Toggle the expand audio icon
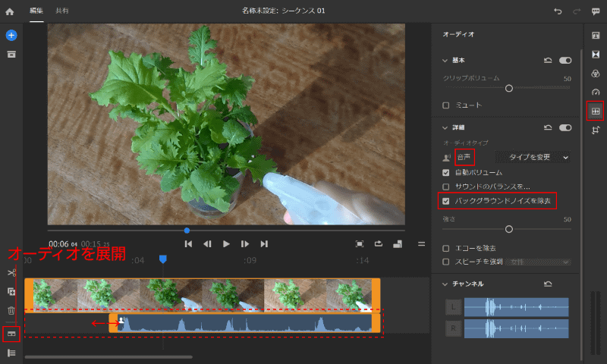This screenshot has width=607, height=364. click(11, 334)
